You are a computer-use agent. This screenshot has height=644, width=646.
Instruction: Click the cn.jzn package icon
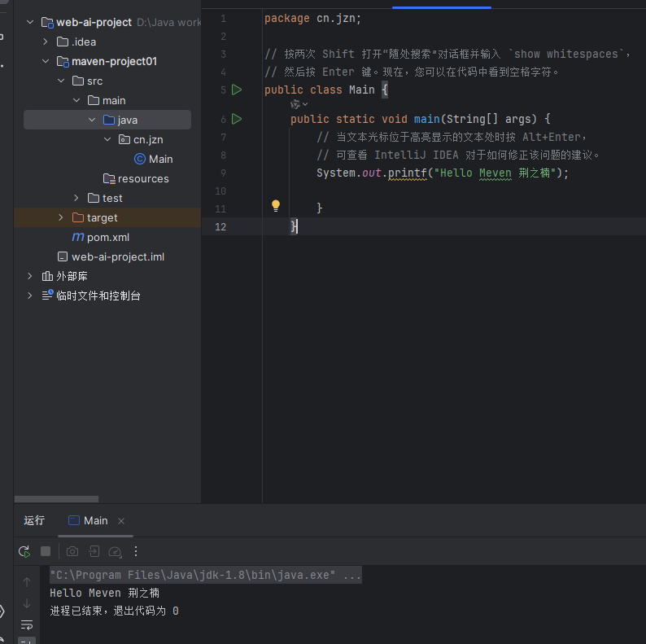point(124,139)
